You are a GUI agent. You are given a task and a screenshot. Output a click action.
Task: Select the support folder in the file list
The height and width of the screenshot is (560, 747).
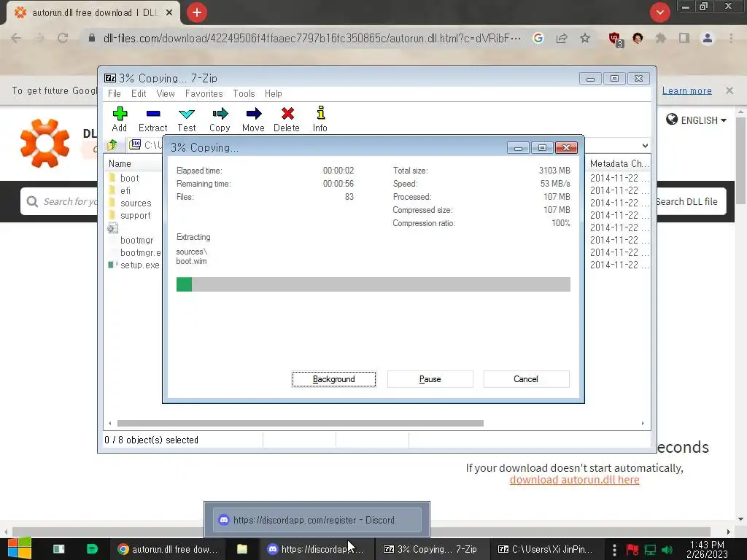135,215
